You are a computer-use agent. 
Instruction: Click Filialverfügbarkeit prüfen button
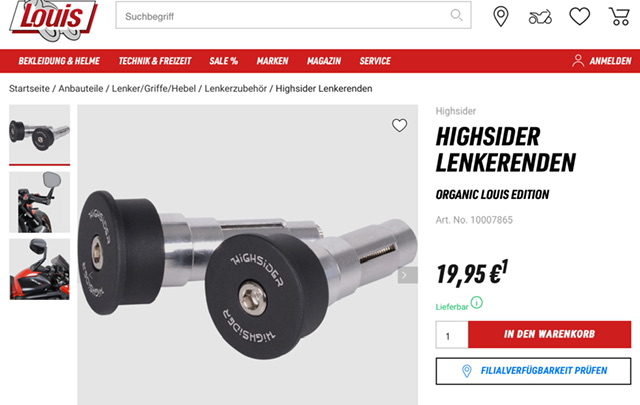(533, 371)
